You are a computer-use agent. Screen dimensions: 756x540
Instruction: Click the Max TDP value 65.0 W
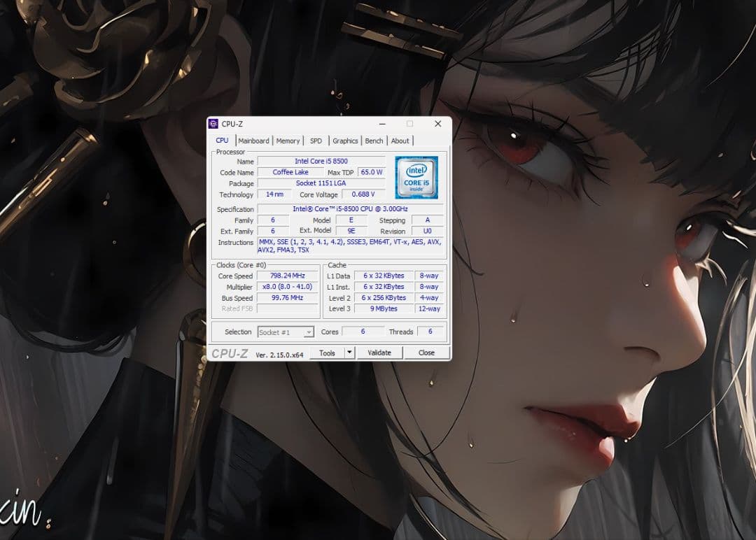coord(372,172)
